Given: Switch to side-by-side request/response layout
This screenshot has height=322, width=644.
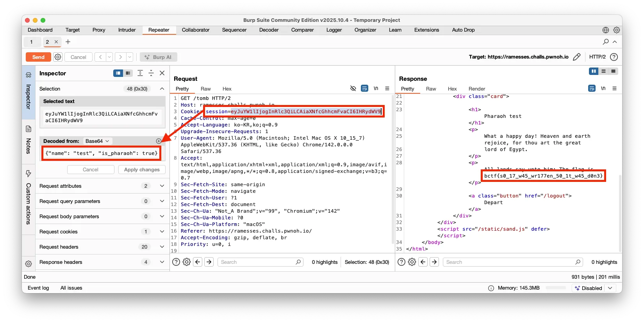Looking at the screenshot, I should [594, 71].
